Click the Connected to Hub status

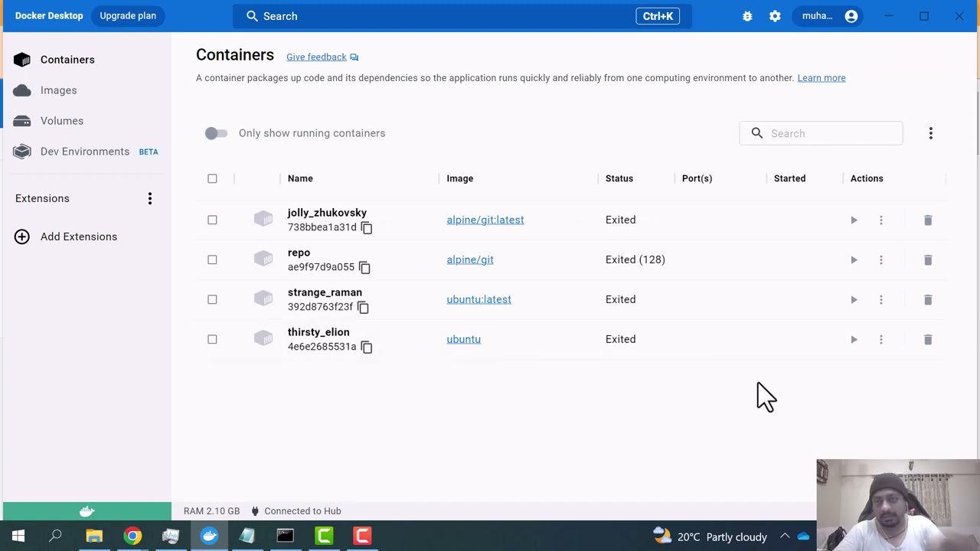coord(296,511)
